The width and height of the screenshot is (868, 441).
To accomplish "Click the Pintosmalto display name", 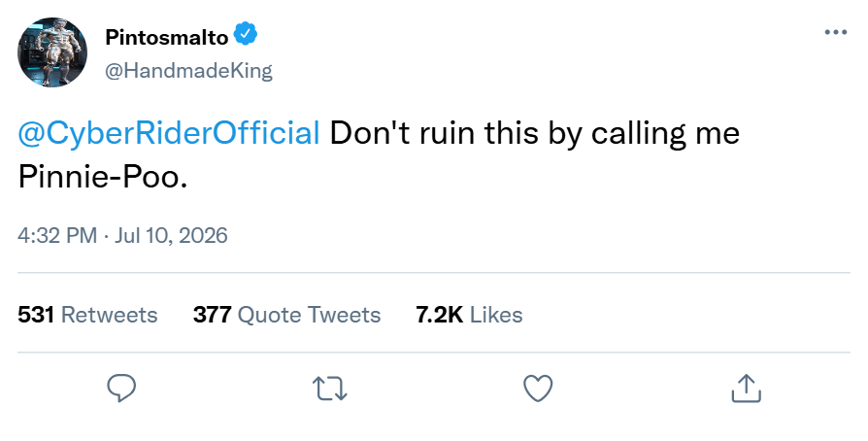I will (167, 38).
